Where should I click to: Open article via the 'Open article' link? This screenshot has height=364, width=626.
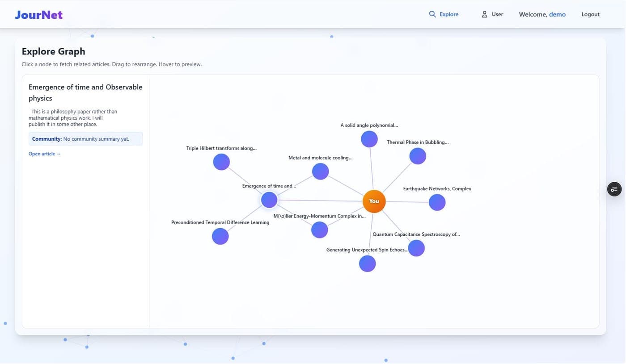click(44, 154)
